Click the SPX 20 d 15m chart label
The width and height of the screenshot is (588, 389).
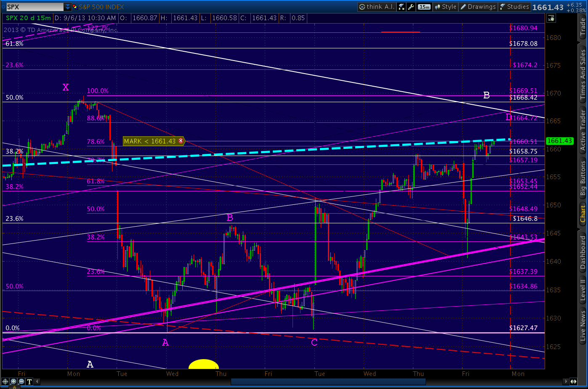point(28,18)
